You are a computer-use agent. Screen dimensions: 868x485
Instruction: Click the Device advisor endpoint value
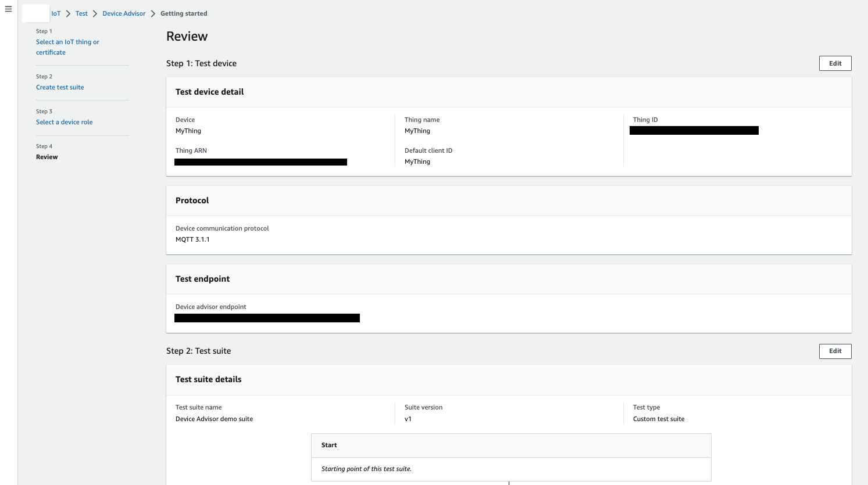tap(267, 318)
